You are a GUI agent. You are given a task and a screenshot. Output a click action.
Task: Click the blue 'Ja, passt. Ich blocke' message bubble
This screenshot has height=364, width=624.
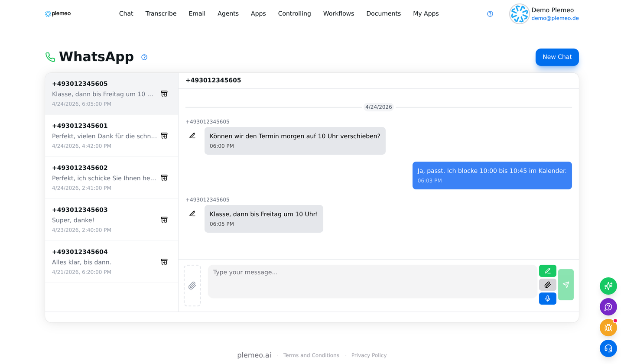tap(492, 175)
